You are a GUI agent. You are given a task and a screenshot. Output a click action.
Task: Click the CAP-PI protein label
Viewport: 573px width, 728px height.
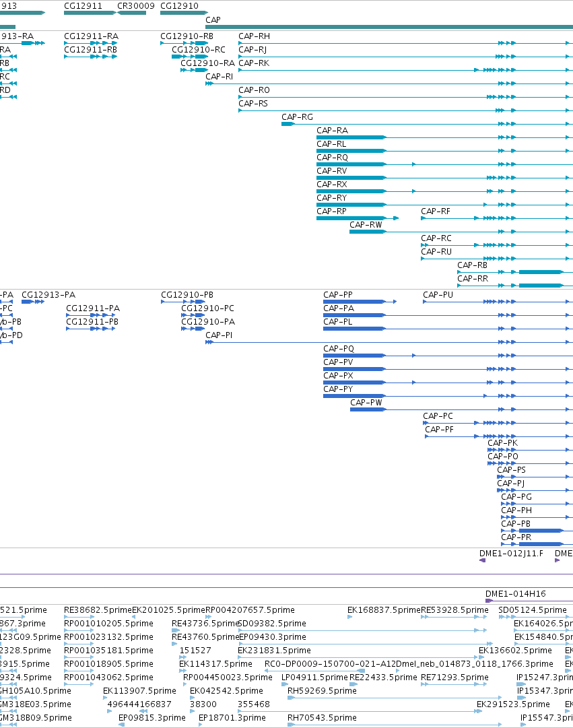pyautogui.click(x=220, y=335)
